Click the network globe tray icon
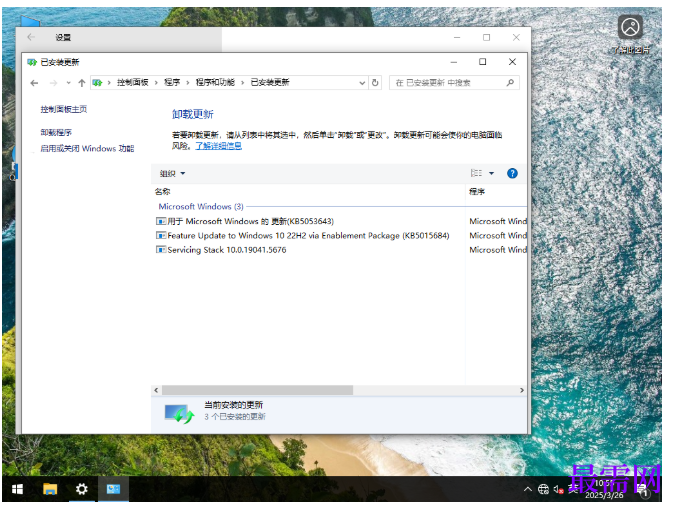 tap(543, 489)
